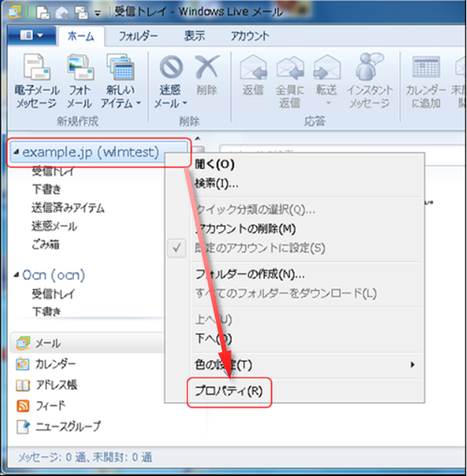
Task: Open 受信トレイ under example.jp
Action: coord(53,171)
